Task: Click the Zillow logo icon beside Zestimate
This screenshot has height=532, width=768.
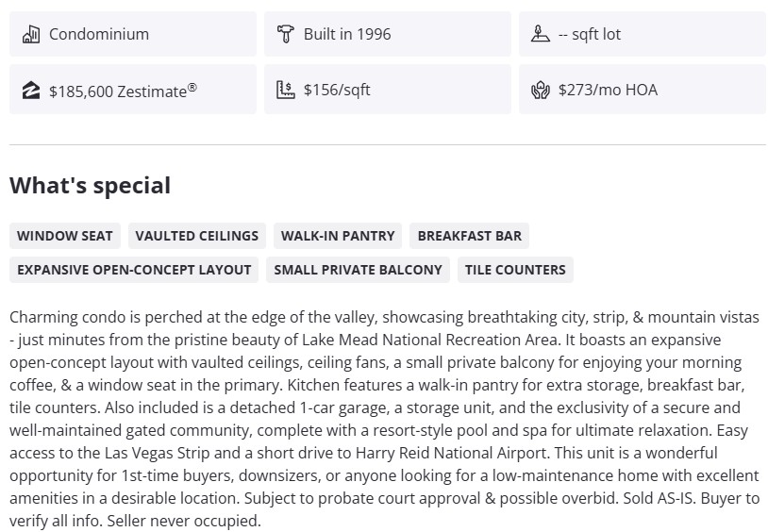Action: (x=31, y=91)
